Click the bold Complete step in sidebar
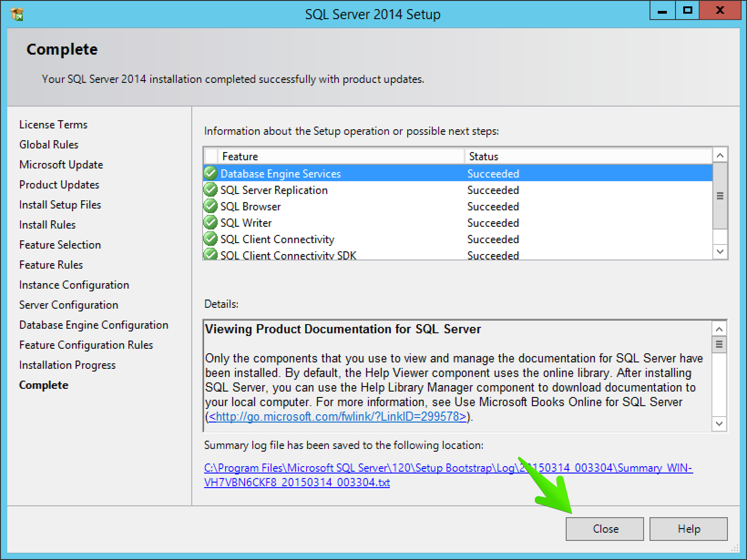The height and width of the screenshot is (560, 747). coord(44,385)
